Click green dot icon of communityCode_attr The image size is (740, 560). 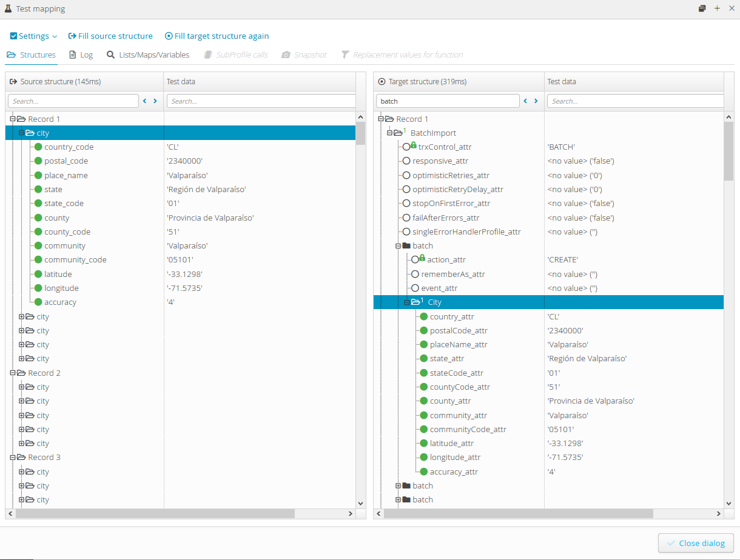tap(424, 429)
